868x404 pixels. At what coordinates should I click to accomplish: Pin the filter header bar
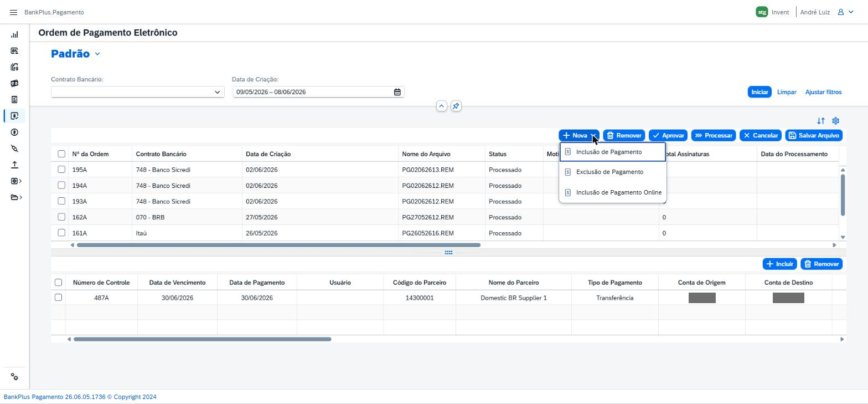pos(456,106)
